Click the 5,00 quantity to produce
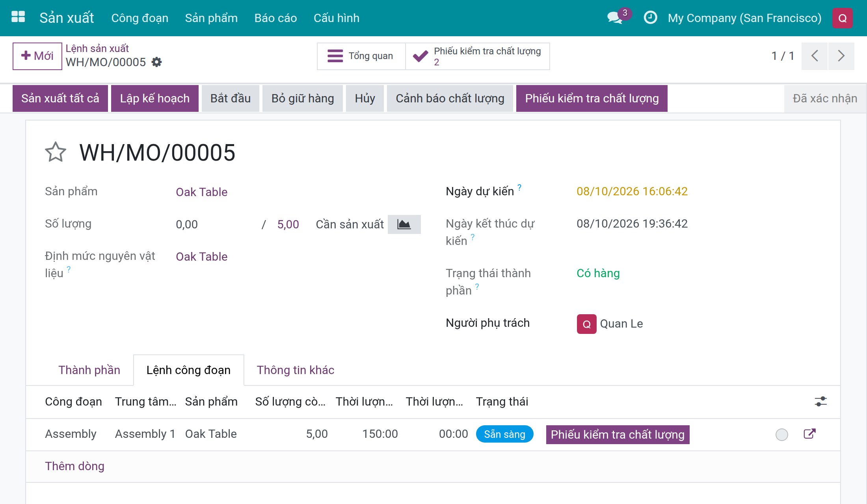Screen dimensions: 867x504 pyautogui.click(x=288, y=224)
